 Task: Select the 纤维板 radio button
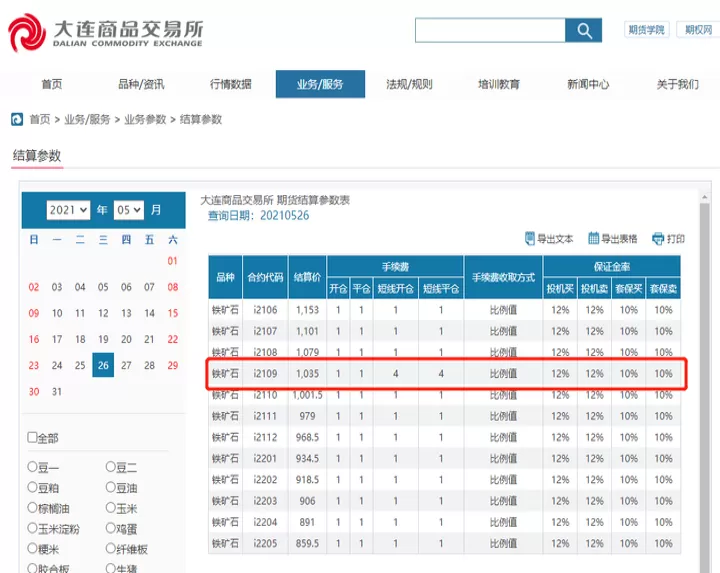(x=111, y=548)
